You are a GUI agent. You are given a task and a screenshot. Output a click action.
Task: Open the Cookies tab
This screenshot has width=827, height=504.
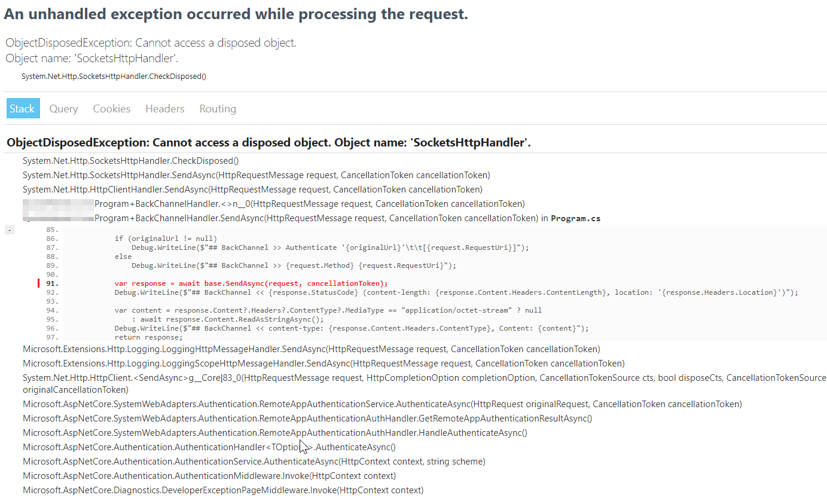click(111, 108)
